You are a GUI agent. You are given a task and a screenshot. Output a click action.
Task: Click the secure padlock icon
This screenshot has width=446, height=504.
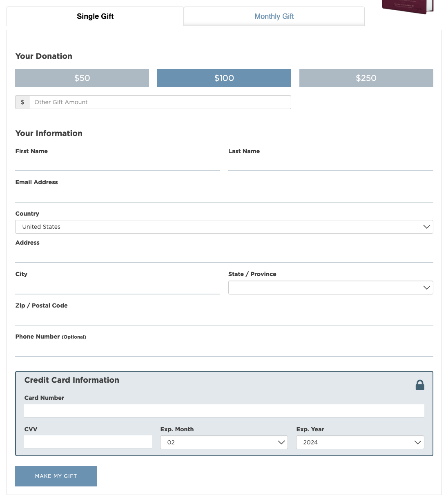[419, 385]
